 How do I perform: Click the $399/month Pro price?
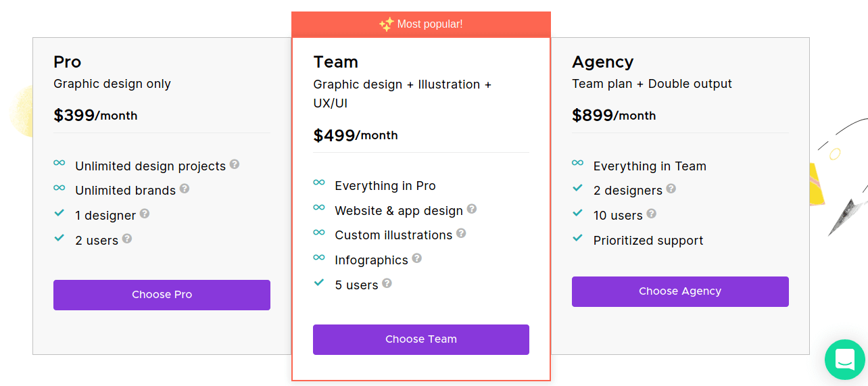pyautogui.click(x=95, y=116)
